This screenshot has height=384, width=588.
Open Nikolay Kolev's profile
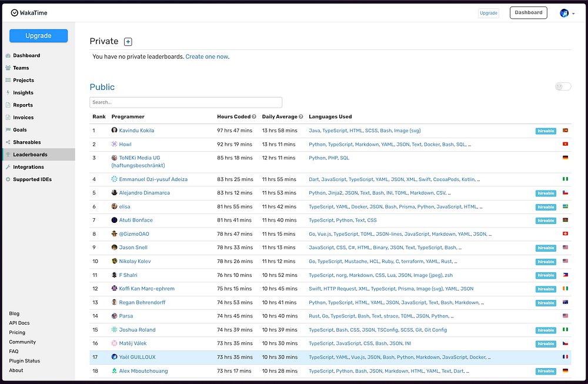(135, 261)
